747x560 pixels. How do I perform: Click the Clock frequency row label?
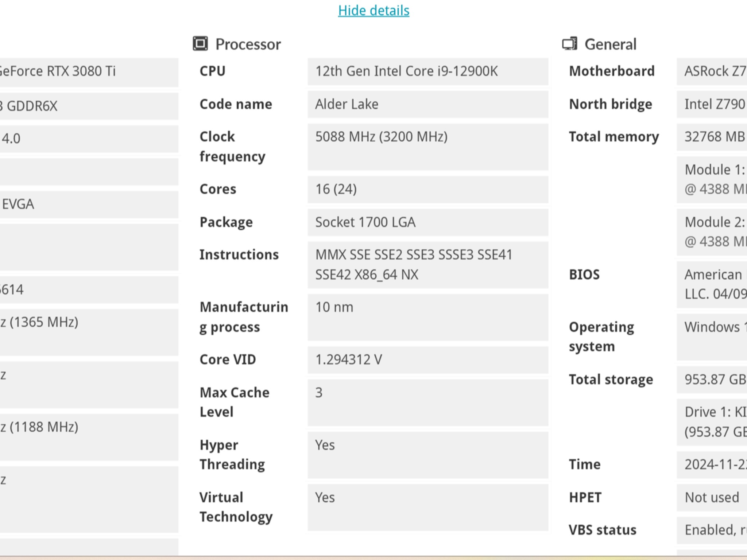tap(233, 147)
